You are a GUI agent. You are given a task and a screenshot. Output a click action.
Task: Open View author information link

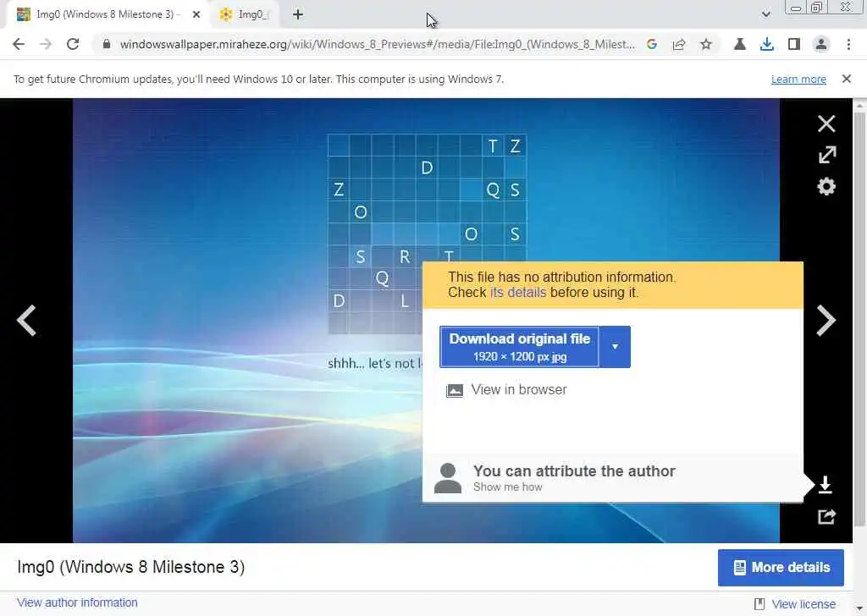(x=77, y=602)
